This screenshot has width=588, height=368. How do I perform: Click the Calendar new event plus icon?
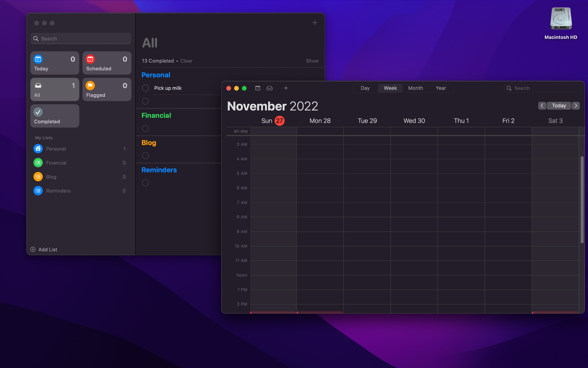pos(286,88)
